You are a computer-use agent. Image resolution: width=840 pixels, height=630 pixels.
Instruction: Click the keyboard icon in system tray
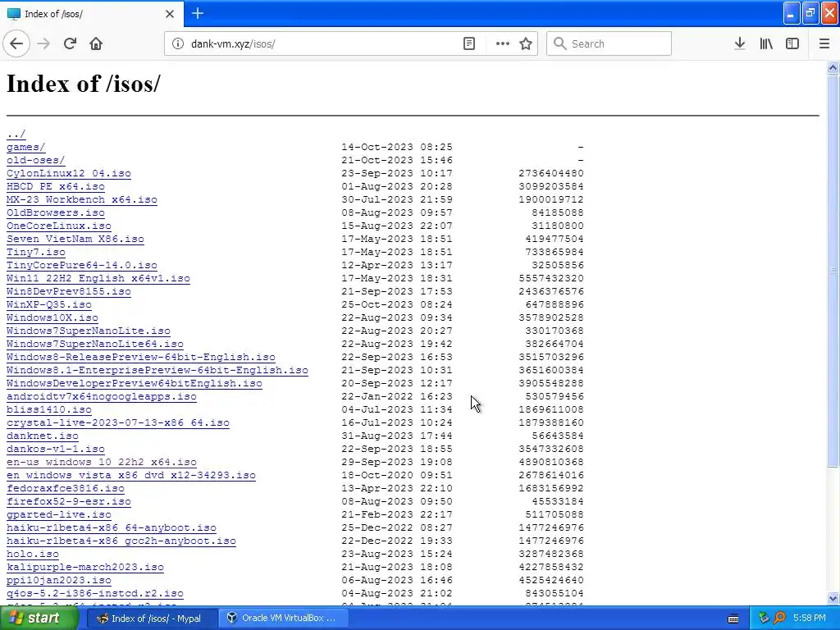(733, 619)
